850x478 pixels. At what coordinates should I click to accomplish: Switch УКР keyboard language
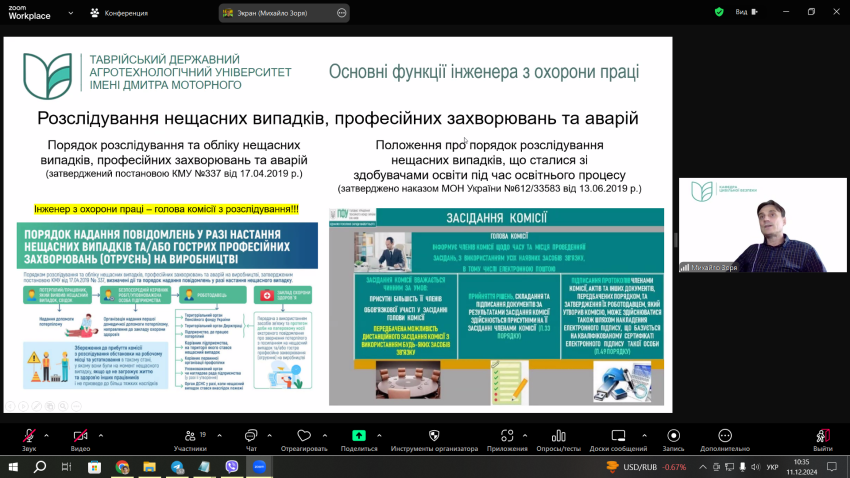tap(772, 467)
